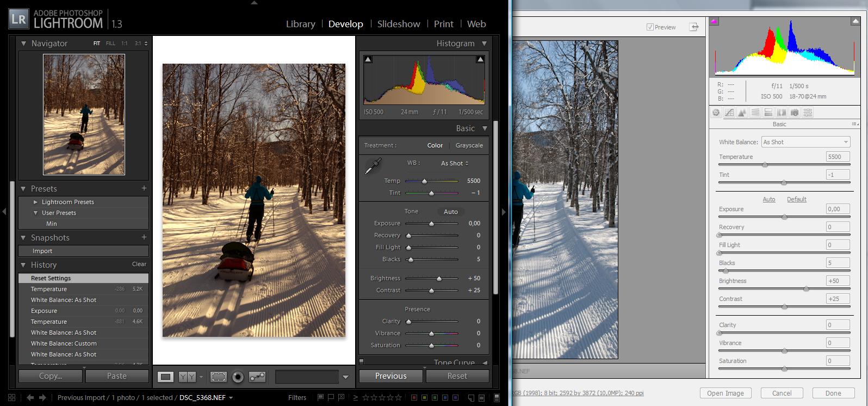The image size is (868, 406).
Task: Click the Paste button in Lightroom
Action: click(117, 376)
